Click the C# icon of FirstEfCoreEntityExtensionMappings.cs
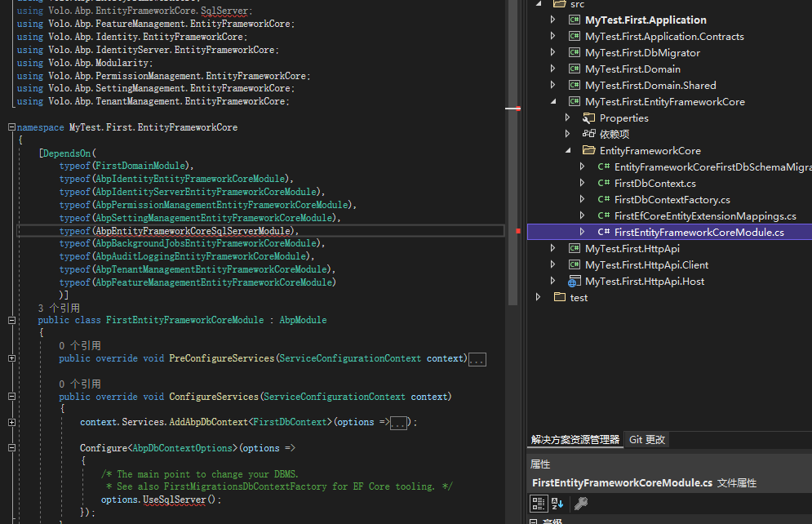 coord(603,216)
